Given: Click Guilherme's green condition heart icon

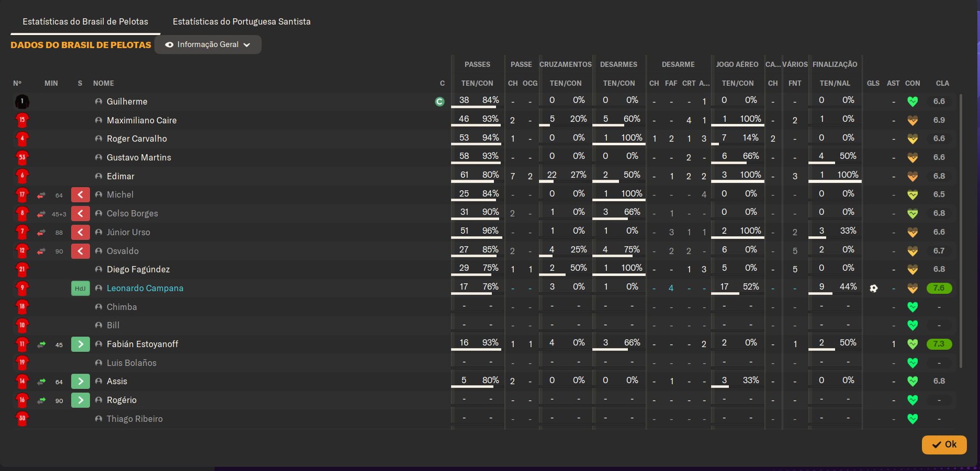Looking at the screenshot, I should tap(913, 101).
